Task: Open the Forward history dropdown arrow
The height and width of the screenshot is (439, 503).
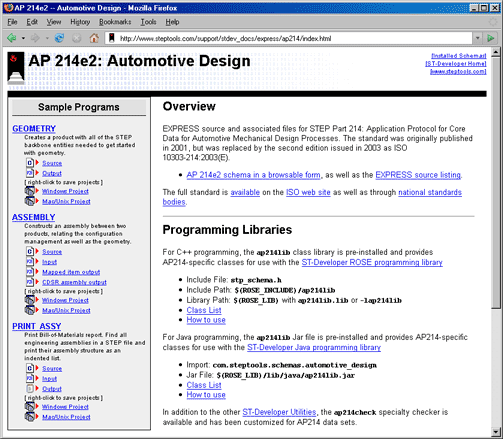Action: [47, 38]
